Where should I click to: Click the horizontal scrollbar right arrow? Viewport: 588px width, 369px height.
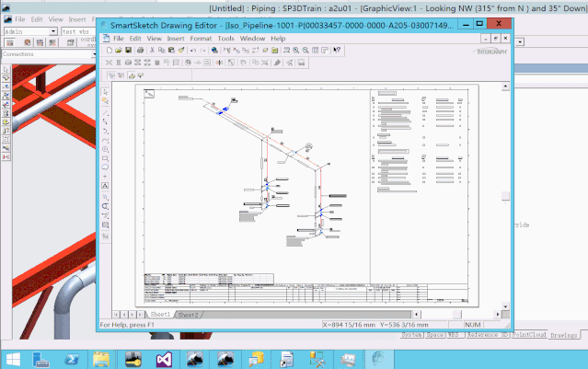[498, 315]
